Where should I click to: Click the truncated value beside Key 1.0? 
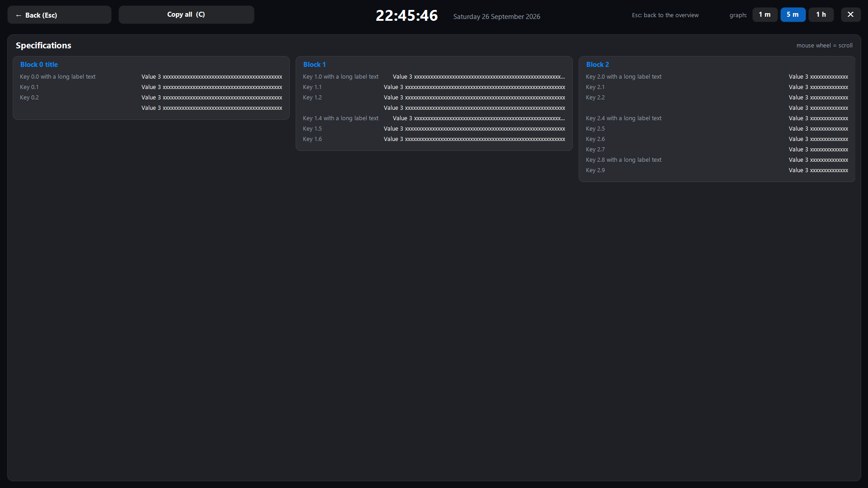479,77
